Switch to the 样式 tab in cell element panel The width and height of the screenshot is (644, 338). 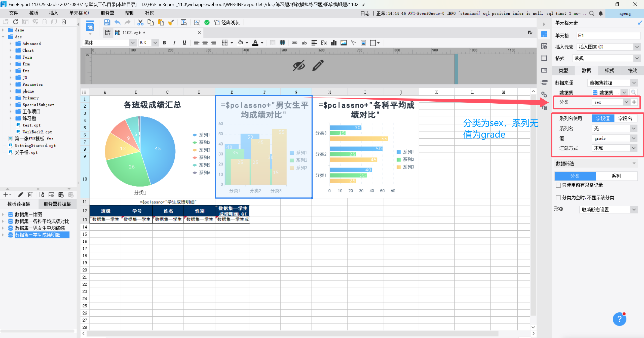(x=609, y=70)
